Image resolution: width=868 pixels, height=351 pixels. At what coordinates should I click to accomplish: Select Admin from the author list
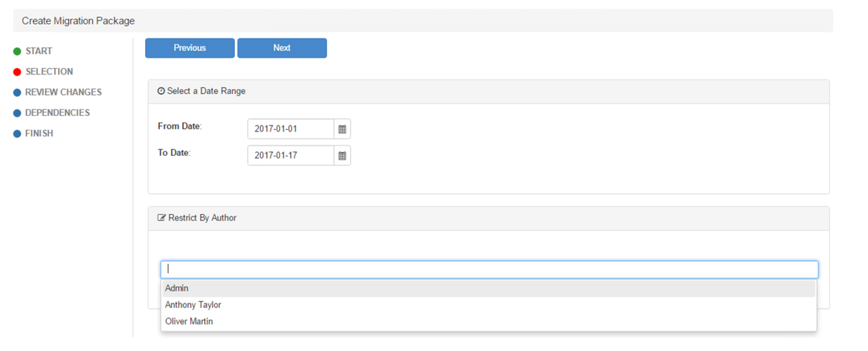click(x=177, y=288)
